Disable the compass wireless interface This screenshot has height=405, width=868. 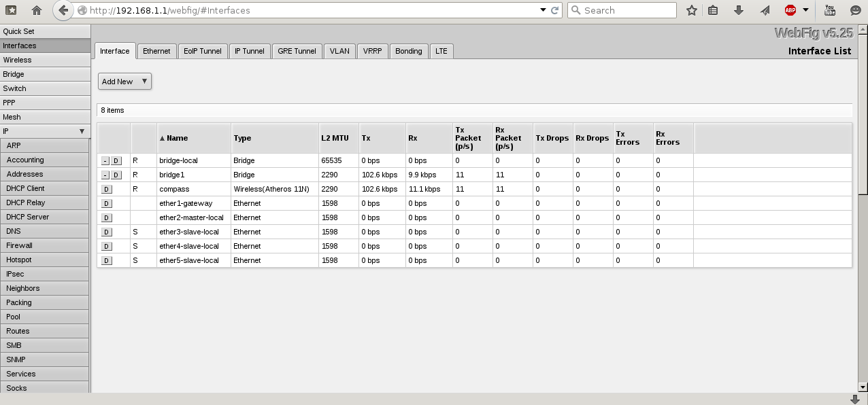pos(107,190)
